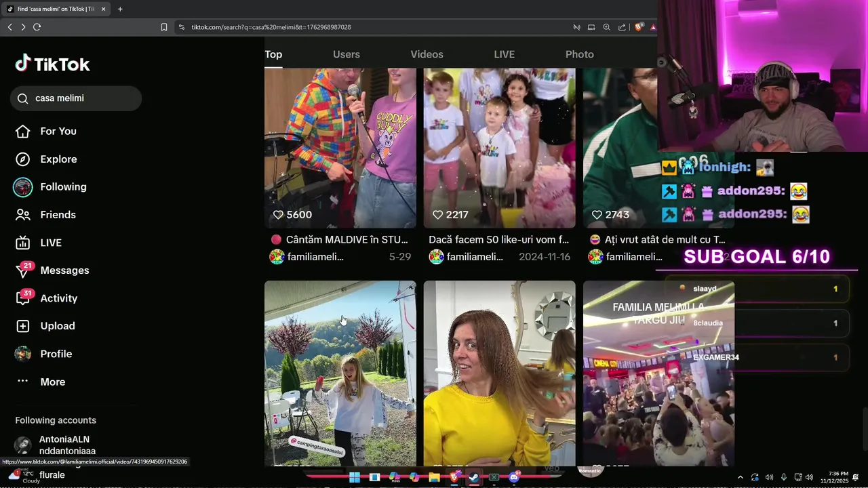
Task: Switch to the Users tab
Action: click(347, 54)
